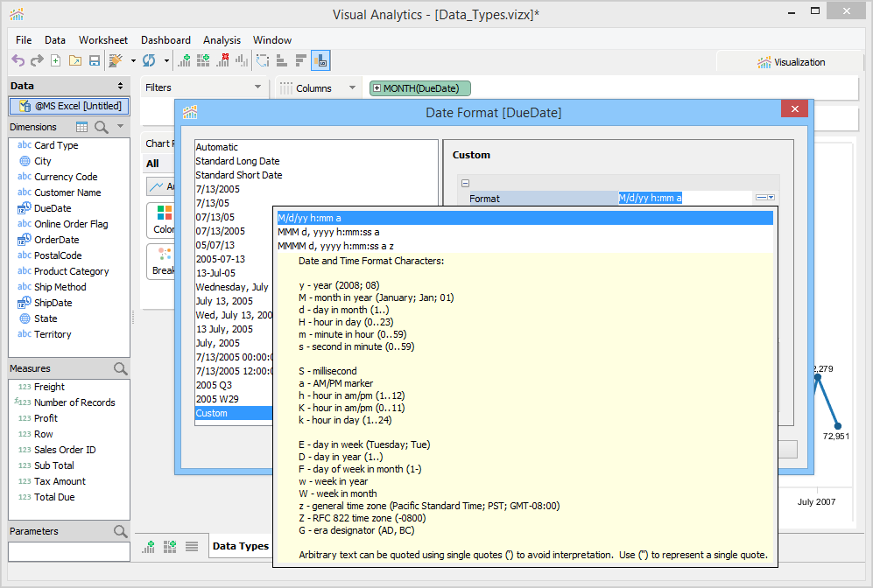Click the new file toolbar icon
This screenshot has width=873, height=588.
pos(55,61)
